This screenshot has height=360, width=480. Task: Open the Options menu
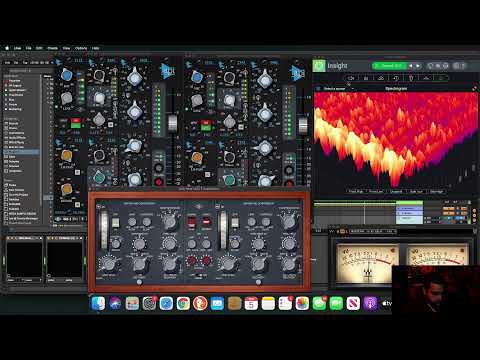tap(81, 48)
